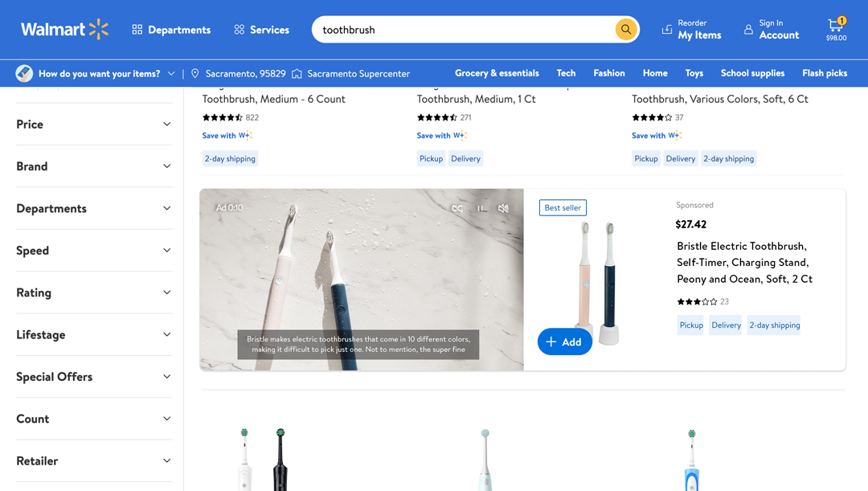
Task: Expand the Lifestage filter
Action: click(x=94, y=335)
